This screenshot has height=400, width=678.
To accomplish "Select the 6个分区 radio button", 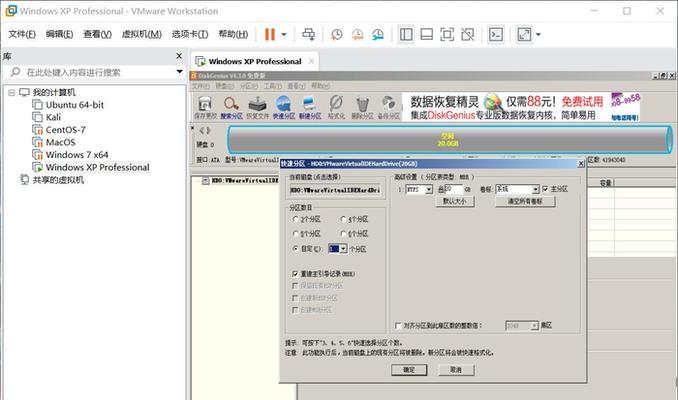I will pyautogui.click(x=343, y=234).
